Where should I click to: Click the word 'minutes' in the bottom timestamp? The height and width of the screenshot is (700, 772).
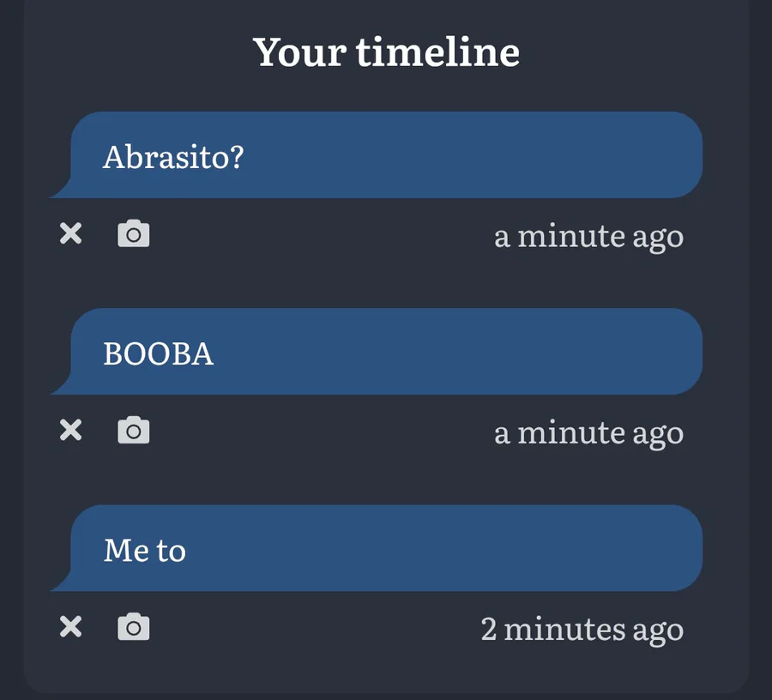(x=564, y=629)
